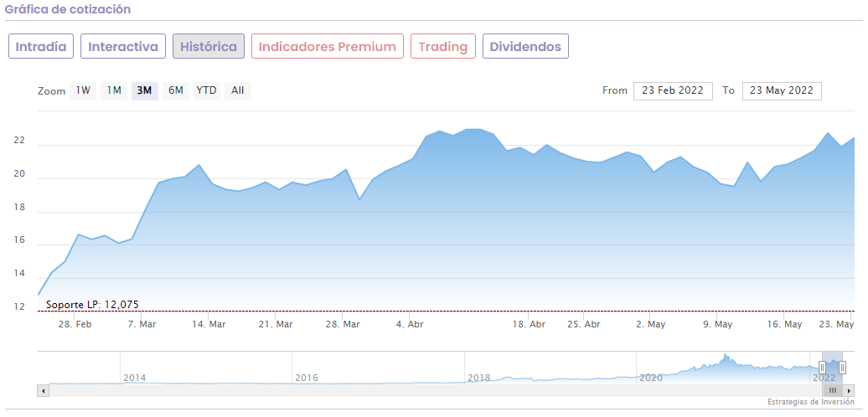Click the navigator scrollbar thumb grip
868x417 pixels.
coord(833,390)
